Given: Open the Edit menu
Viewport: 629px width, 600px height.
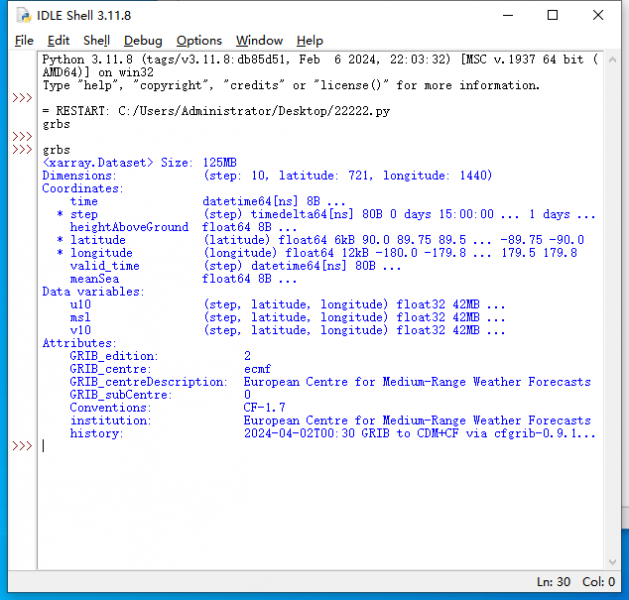Looking at the screenshot, I should (x=59, y=40).
